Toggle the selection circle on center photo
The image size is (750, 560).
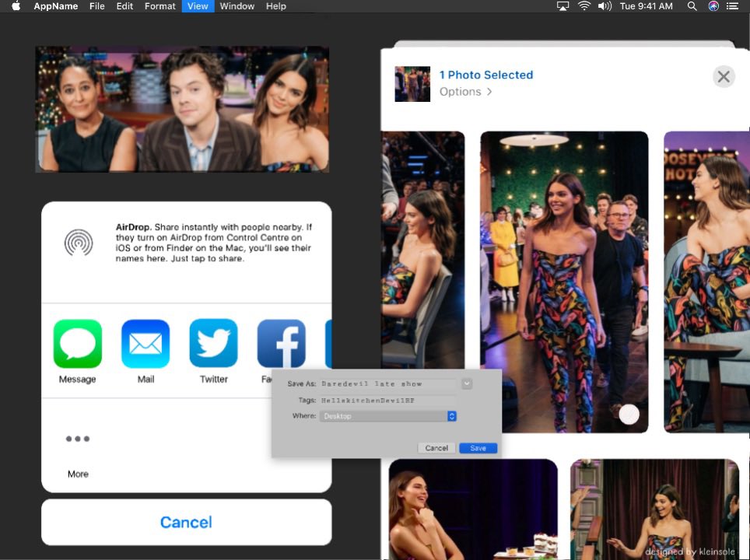tap(629, 414)
